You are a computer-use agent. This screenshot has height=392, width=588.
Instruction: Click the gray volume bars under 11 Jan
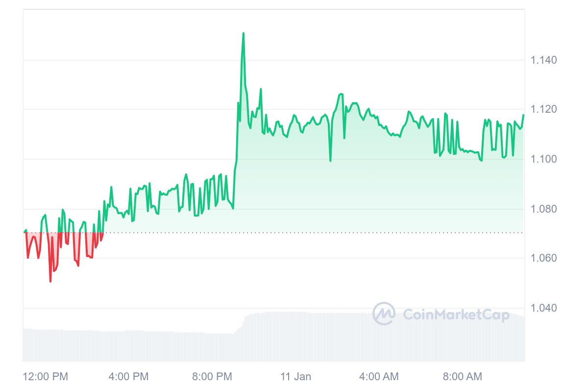[x=295, y=337]
